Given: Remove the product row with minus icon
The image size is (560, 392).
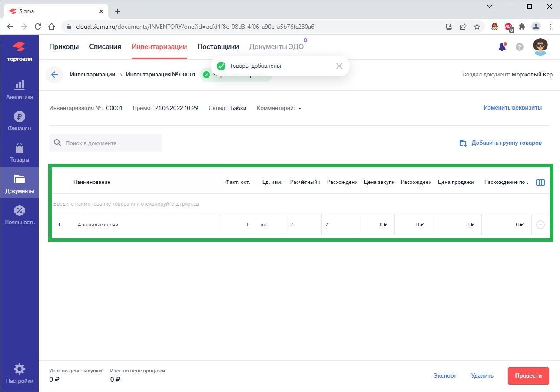Looking at the screenshot, I should pos(540,225).
